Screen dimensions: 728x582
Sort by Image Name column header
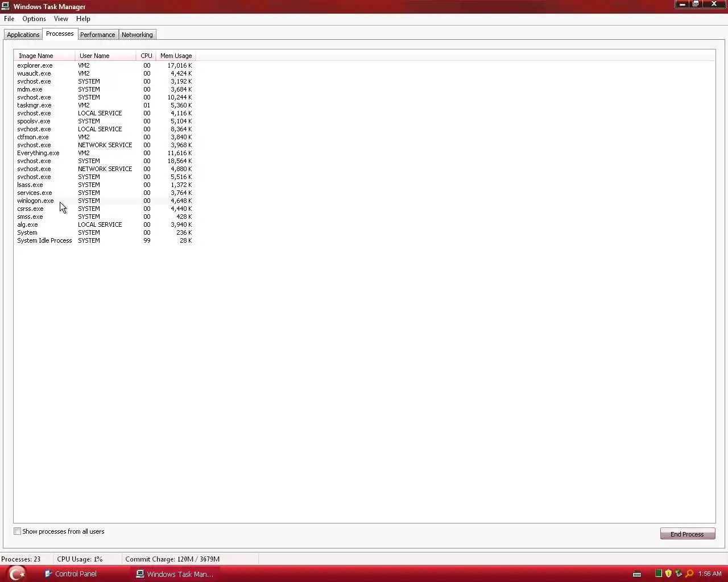[44, 56]
